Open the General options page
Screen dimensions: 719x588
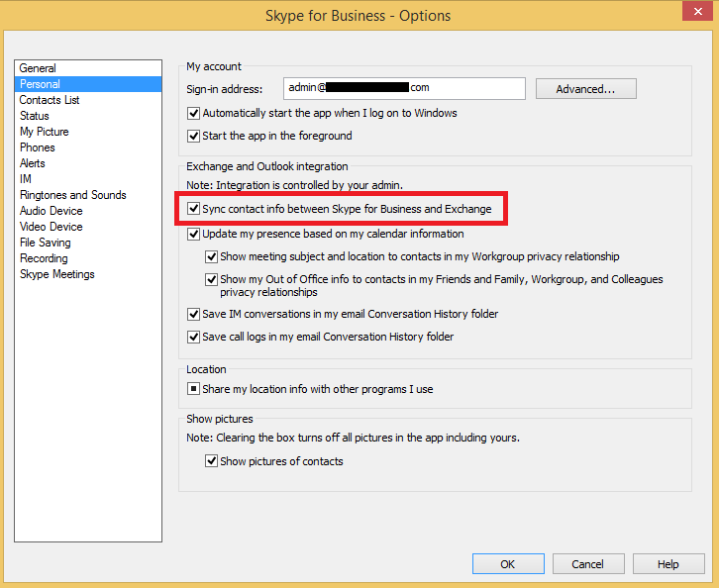[38, 68]
